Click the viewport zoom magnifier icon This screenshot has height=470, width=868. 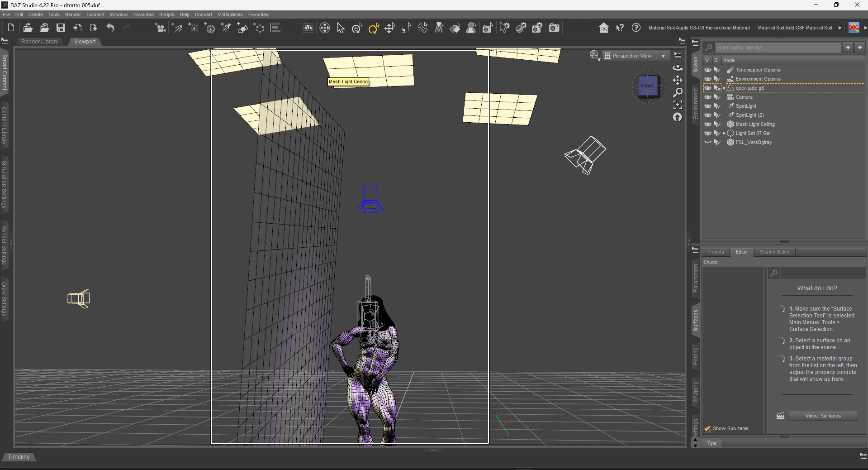[678, 93]
